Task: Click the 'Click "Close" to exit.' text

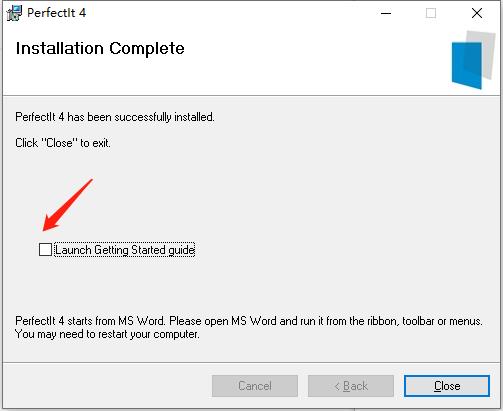Action: pyautogui.click(x=63, y=143)
